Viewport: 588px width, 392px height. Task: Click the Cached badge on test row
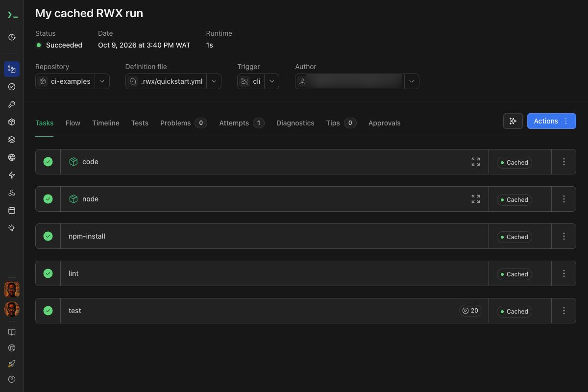point(514,311)
